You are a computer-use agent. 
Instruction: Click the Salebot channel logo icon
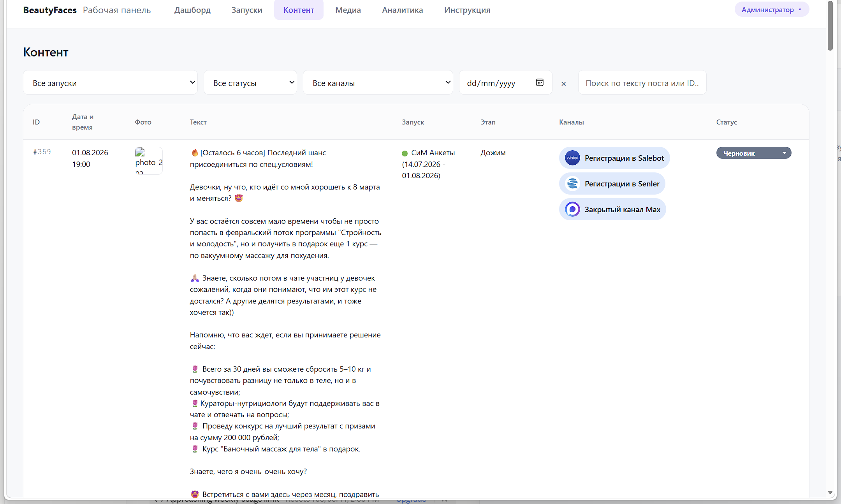[572, 158]
